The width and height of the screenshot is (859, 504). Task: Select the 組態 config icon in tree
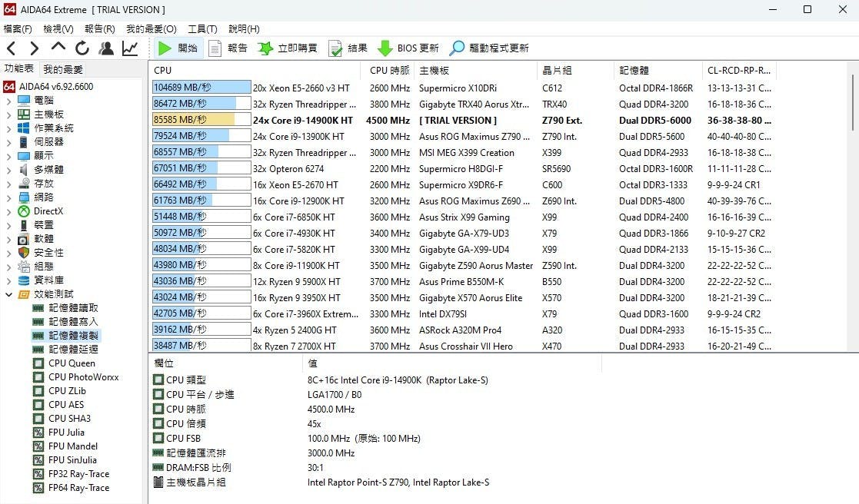24,267
